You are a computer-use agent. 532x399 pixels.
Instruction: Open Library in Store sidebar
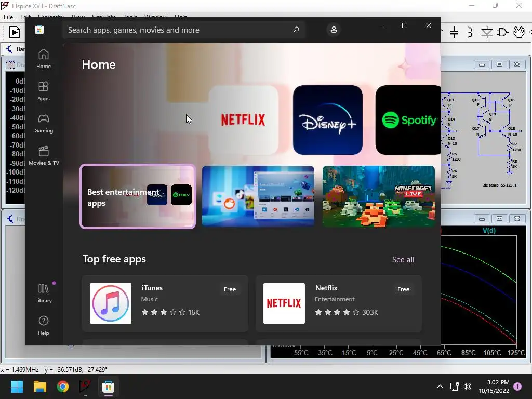pyautogui.click(x=44, y=293)
